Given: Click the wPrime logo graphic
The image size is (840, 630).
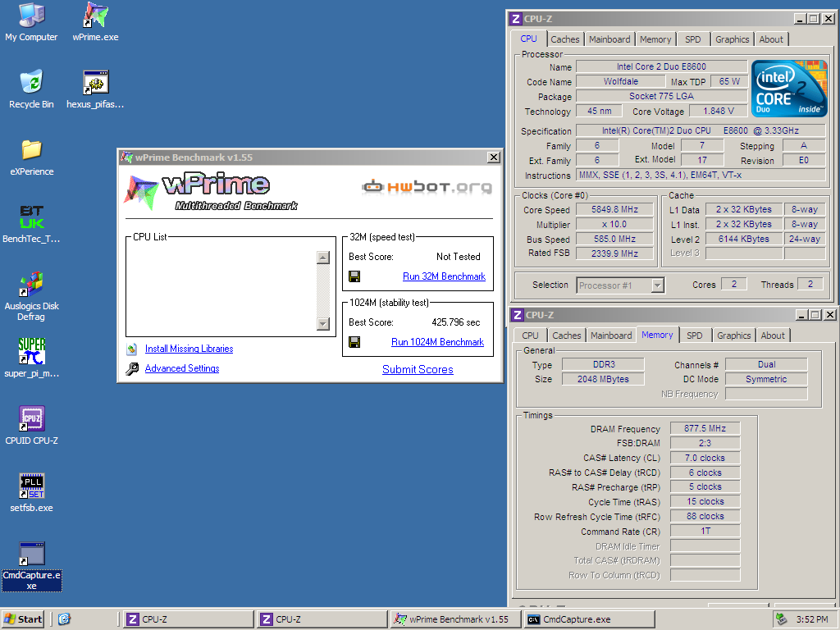Looking at the screenshot, I should (x=212, y=192).
